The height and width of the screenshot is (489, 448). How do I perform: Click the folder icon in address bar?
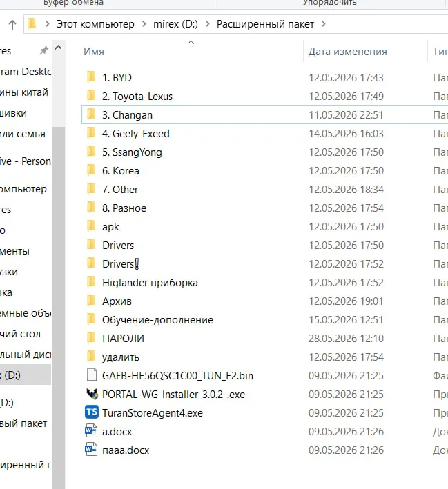coord(32,23)
